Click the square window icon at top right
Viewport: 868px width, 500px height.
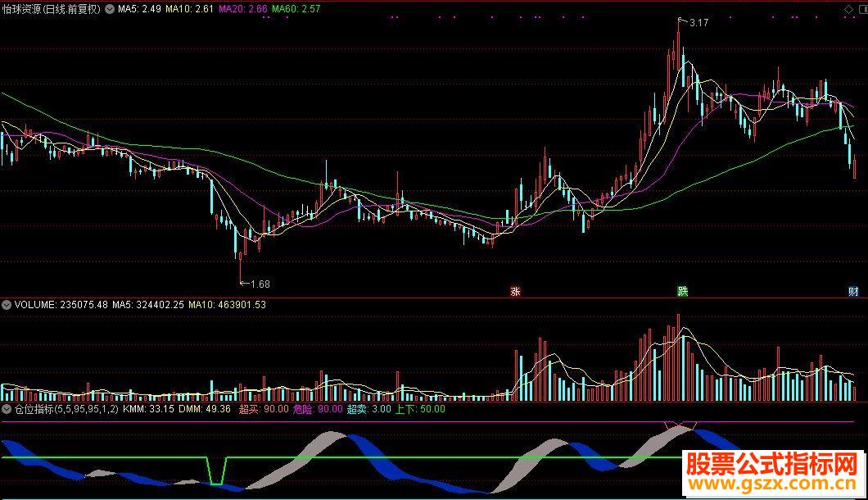(x=863, y=9)
